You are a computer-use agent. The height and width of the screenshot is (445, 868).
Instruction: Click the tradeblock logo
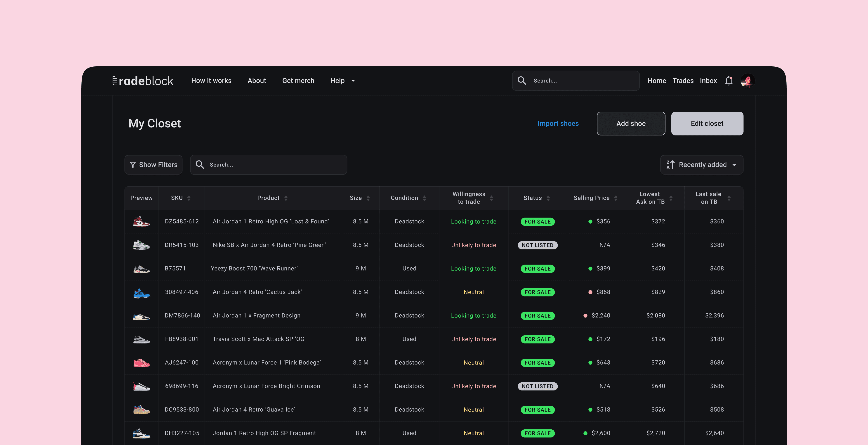(x=143, y=81)
